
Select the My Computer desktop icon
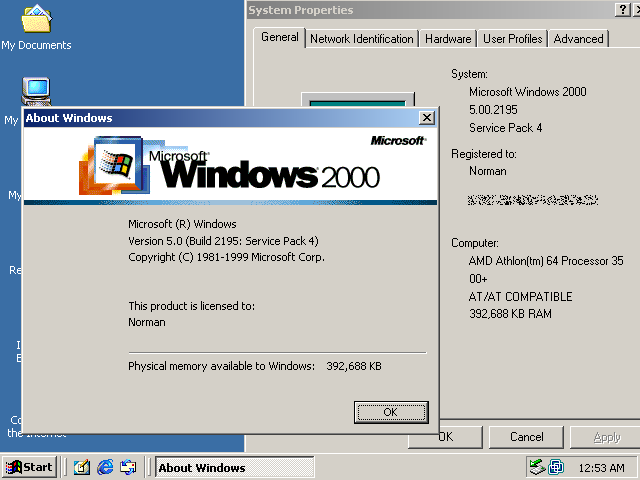click(x=36, y=91)
